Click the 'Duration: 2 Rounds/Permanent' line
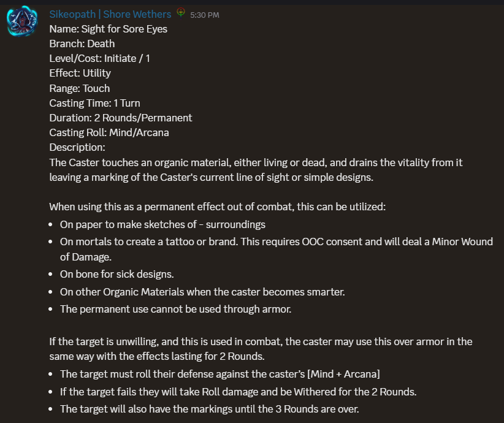The height and width of the screenshot is (423, 504). (x=121, y=118)
